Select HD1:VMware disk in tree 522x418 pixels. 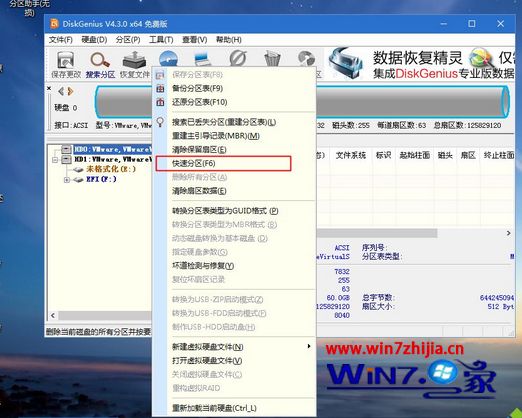click(x=112, y=159)
